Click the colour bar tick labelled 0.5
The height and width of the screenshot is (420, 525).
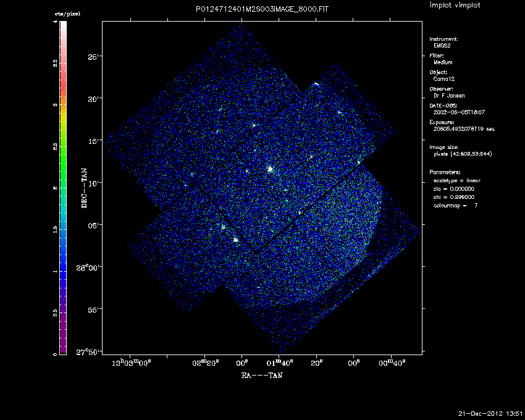(55, 313)
